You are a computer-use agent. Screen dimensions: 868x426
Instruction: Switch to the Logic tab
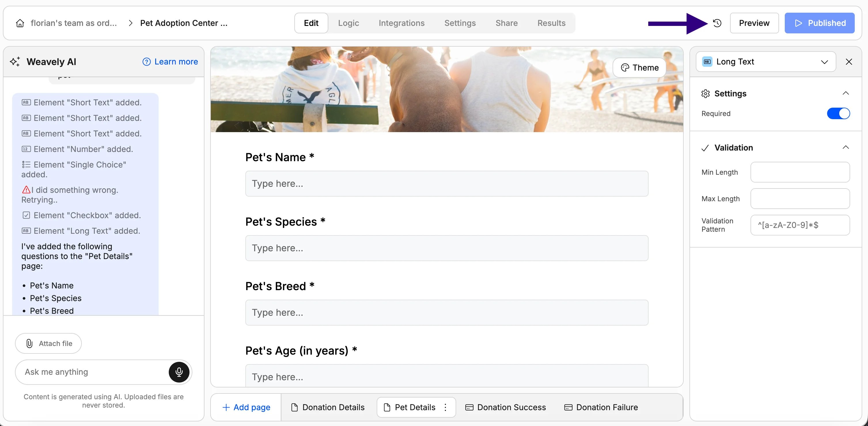pos(348,23)
